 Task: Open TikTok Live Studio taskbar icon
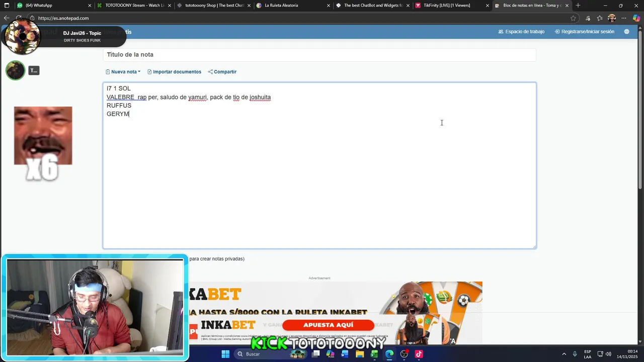point(419,354)
